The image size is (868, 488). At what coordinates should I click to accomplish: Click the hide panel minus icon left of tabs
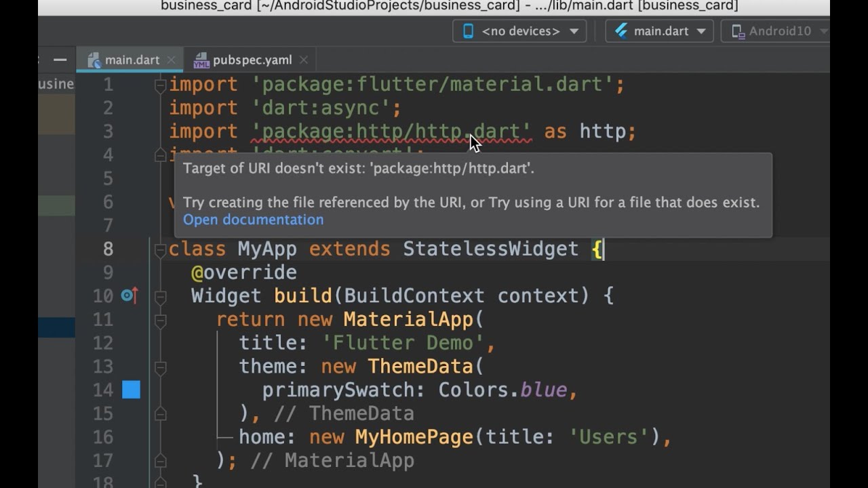pyautogui.click(x=60, y=60)
